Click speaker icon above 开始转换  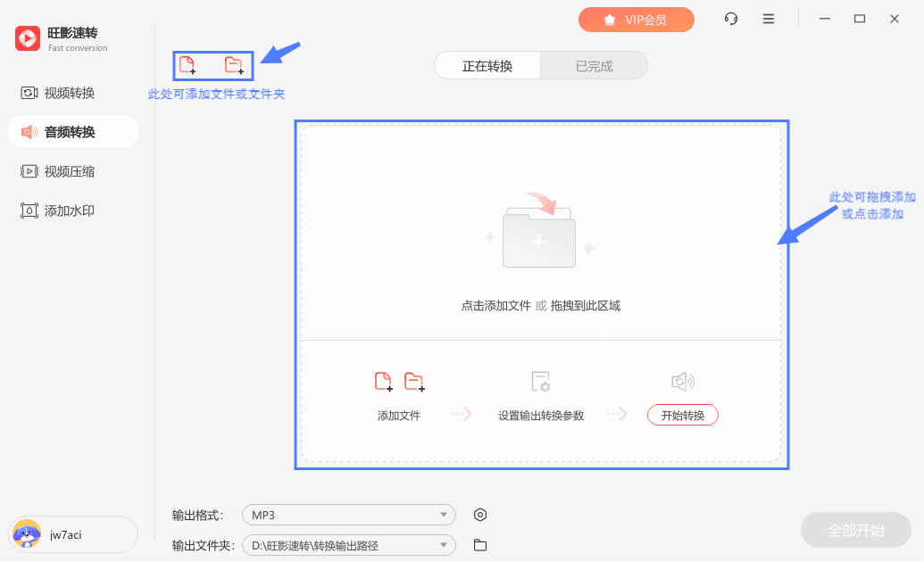pos(682,381)
